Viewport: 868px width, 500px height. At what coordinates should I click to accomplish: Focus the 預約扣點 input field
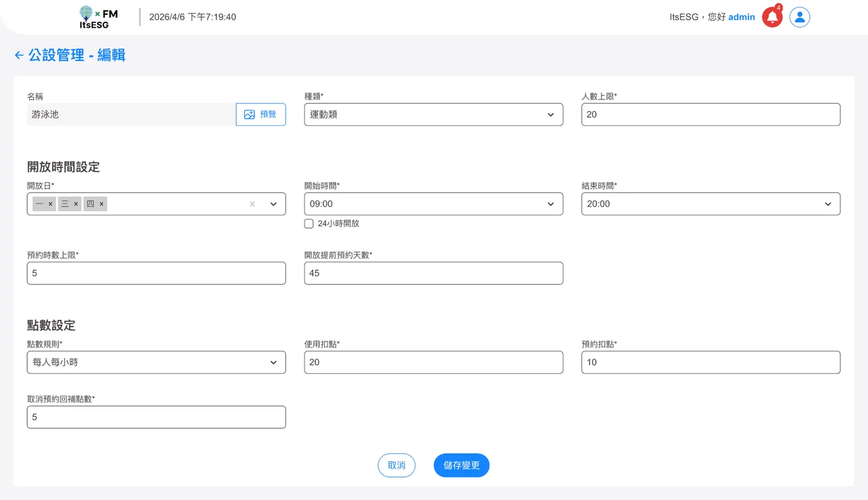coord(711,362)
